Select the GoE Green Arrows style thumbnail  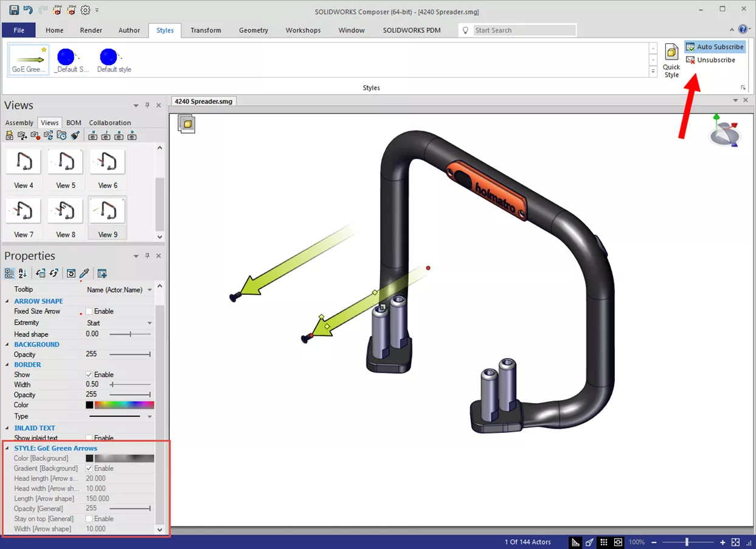pos(29,60)
